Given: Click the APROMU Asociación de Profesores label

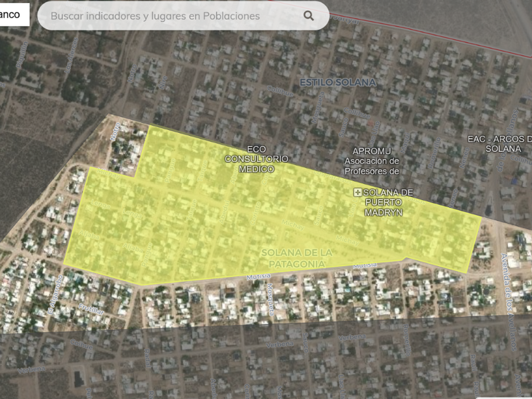Looking at the screenshot, I should [372, 161].
